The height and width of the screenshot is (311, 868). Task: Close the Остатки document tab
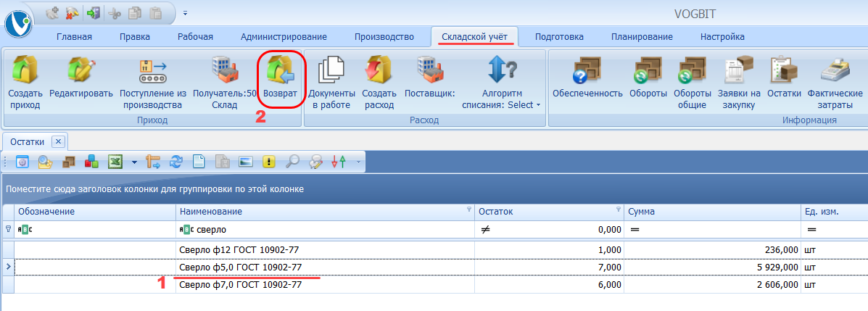pyautogui.click(x=59, y=141)
